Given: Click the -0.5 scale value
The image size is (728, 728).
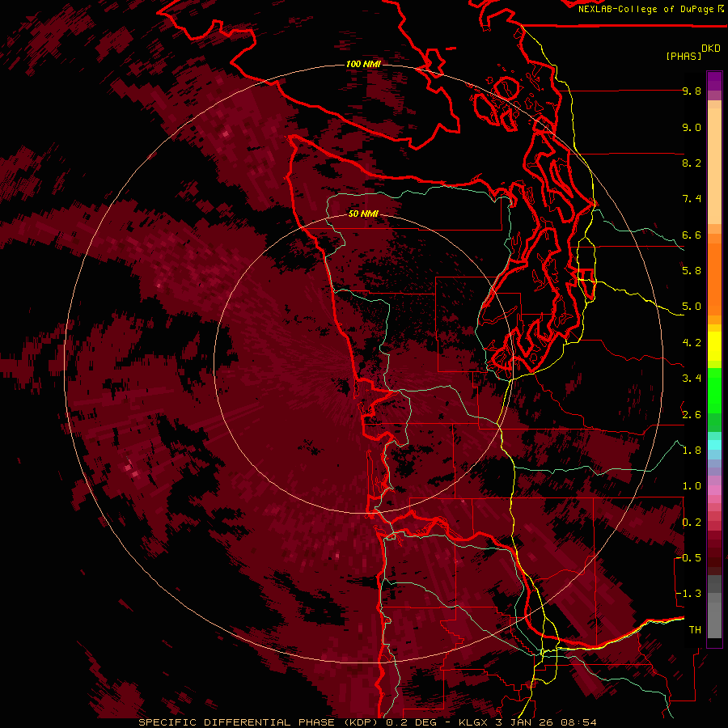Looking at the screenshot, I should coord(689,558).
